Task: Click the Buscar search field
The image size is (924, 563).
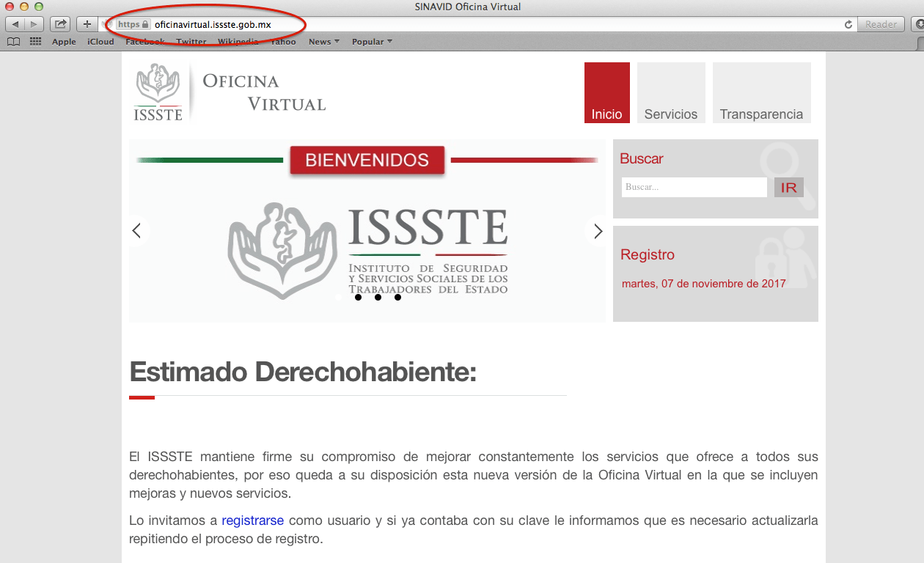Action: (694, 187)
